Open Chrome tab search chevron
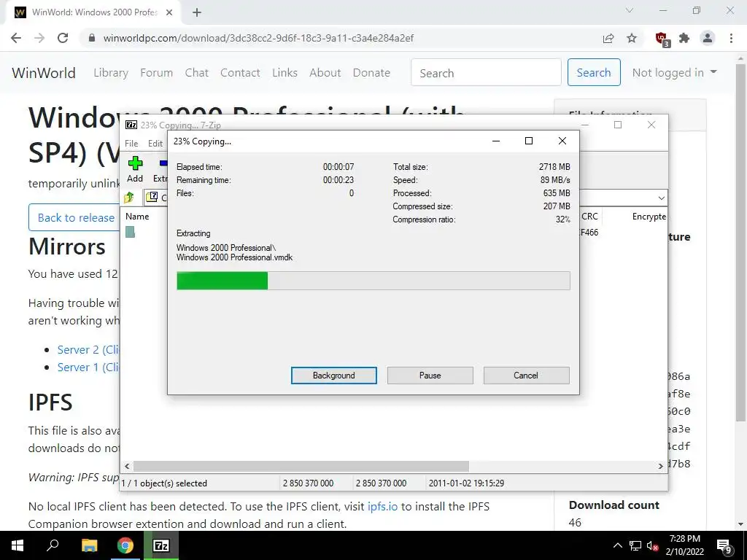Viewport: 747px width, 560px height. (630, 10)
